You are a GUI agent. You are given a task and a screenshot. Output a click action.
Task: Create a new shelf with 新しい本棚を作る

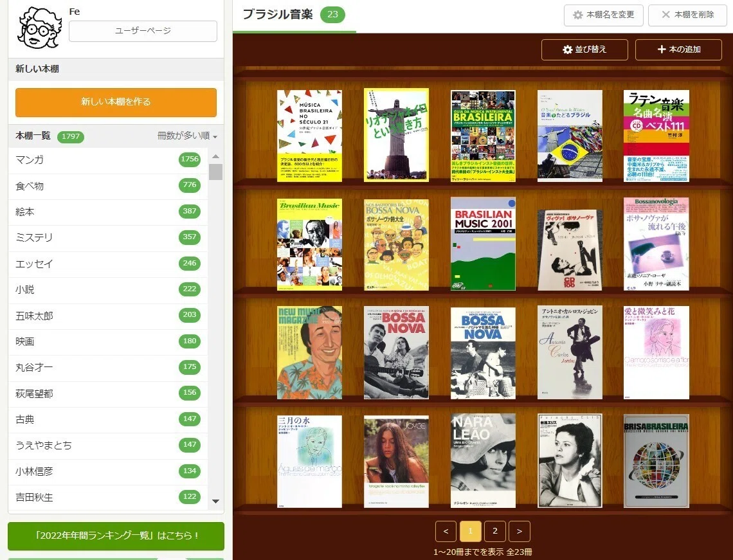pyautogui.click(x=116, y=102)
